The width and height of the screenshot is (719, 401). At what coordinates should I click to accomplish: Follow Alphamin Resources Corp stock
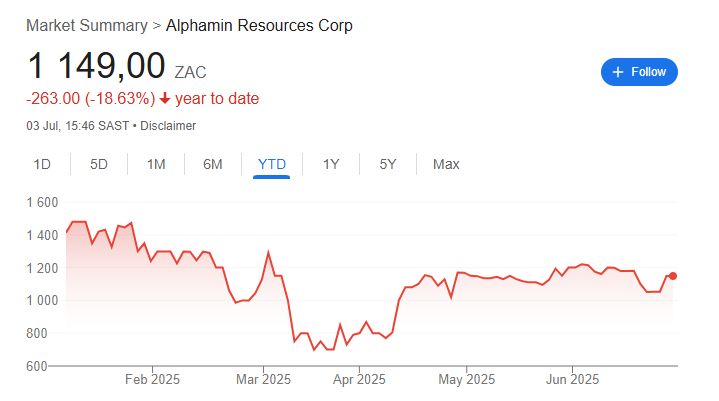[639, 72]
